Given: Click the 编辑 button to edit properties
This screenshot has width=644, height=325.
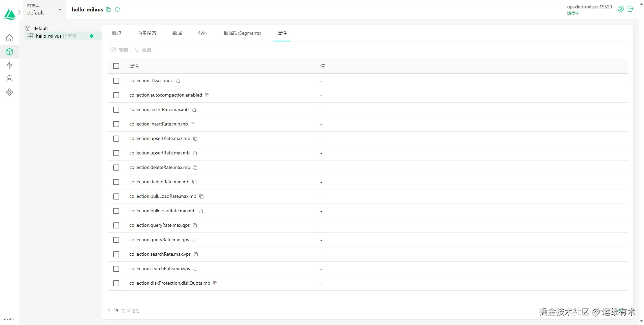Looking at the screenshot, I should [119, 49].
